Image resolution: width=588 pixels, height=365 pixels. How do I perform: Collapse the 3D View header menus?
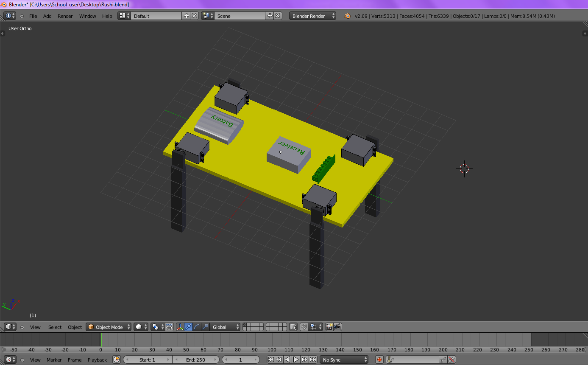pos(22,327)
